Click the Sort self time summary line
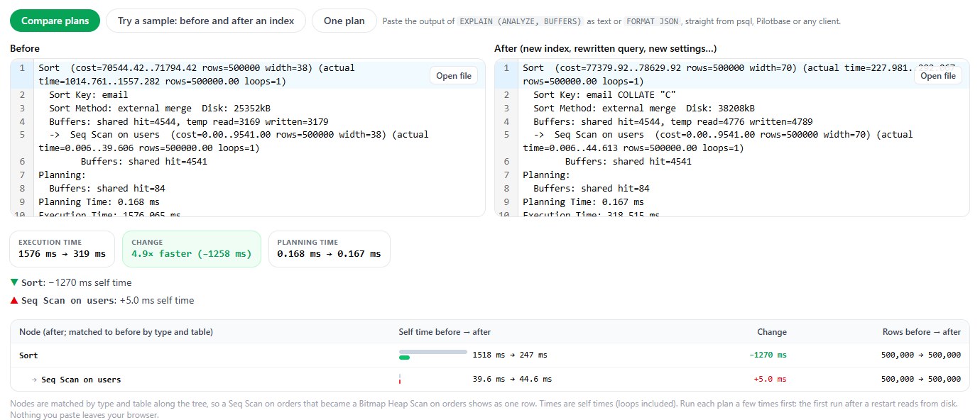The image size is (980, 420). click(x=71, y=282)
